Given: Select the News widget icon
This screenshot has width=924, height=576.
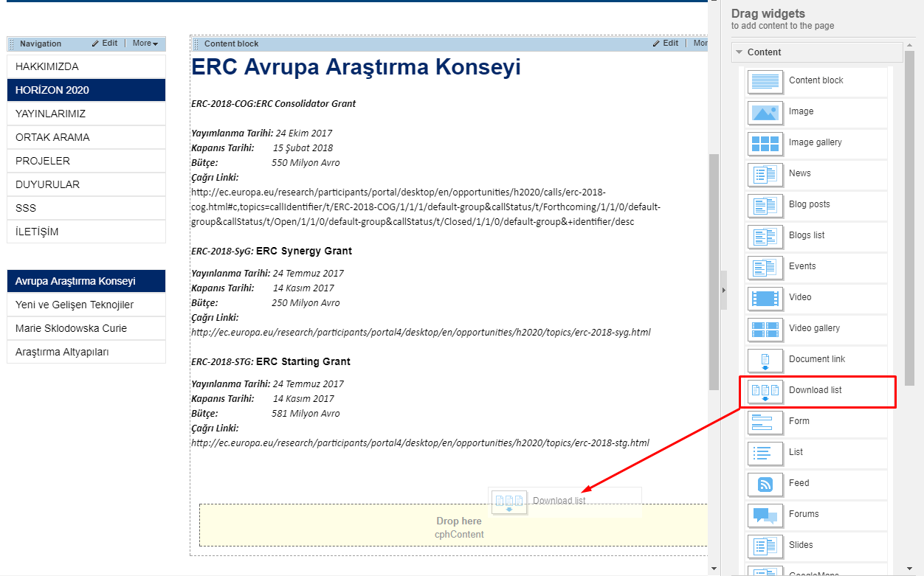Looking at the screenshot, I should (x=765, y=174).
